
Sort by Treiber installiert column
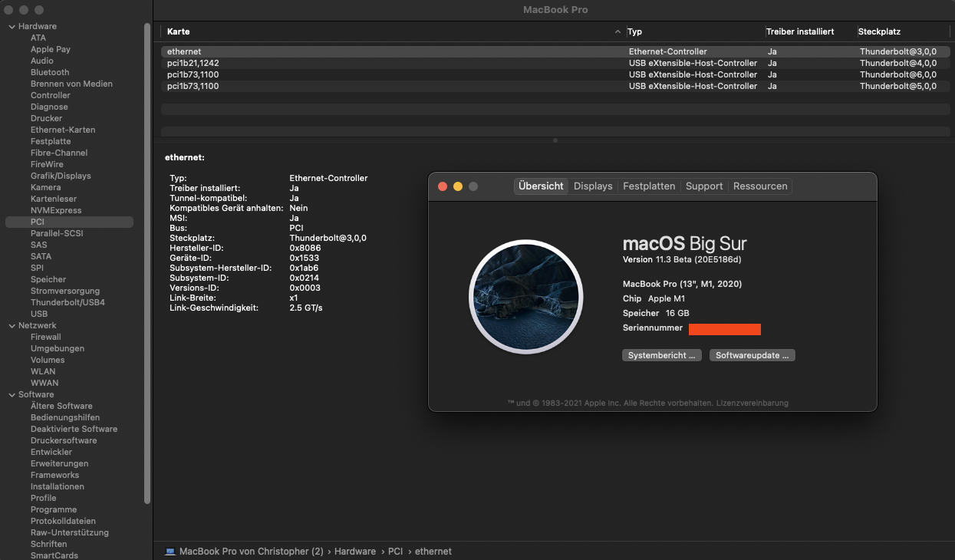tap(800, 31)
